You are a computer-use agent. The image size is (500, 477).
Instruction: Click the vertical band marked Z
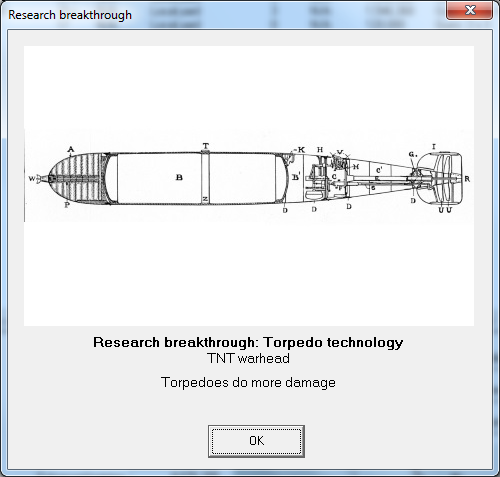[205, 178]
